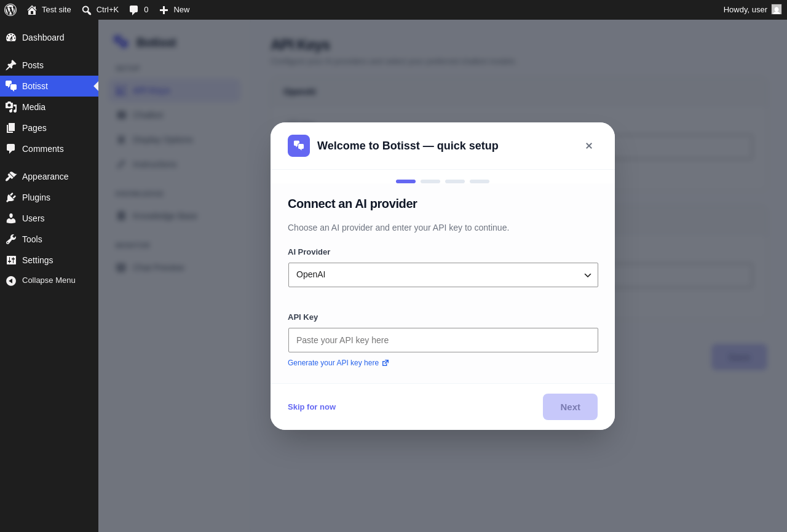The height and width of the screenshot is (532, 787).
Task: Click the 'AI Provider' field label
Action: pos(309,252)
